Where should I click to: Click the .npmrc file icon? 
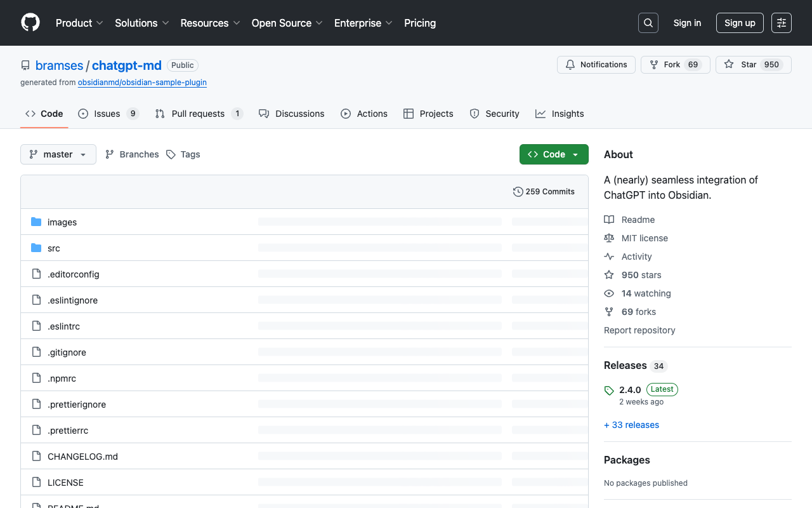pyautogui.click(x=36, y=378)
